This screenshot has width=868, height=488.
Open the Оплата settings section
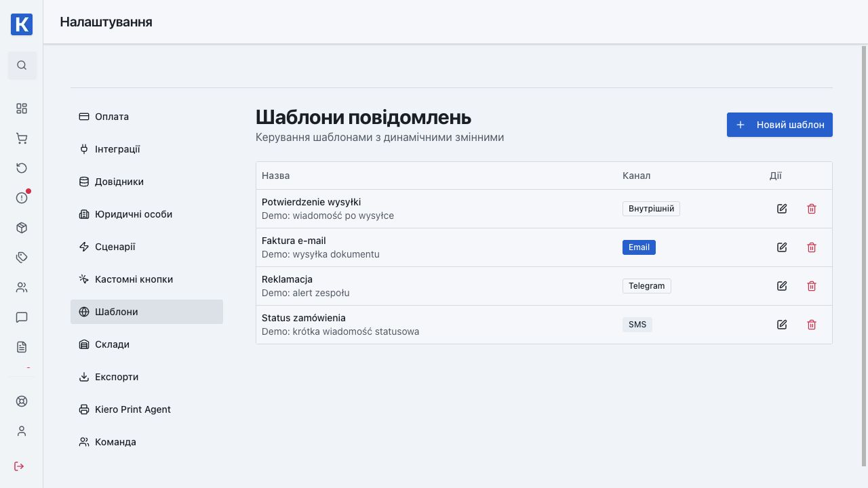tap(146, 117)
